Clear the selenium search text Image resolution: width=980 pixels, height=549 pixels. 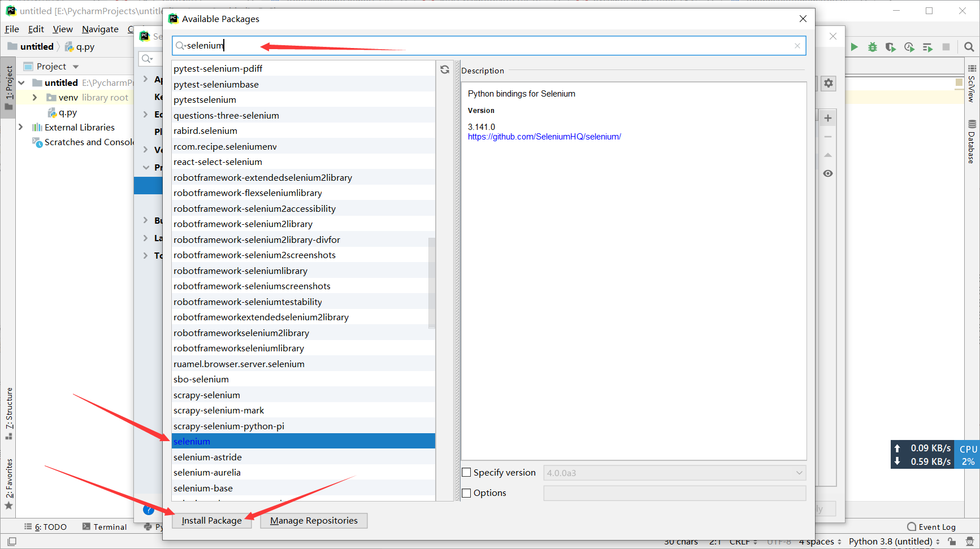[797, 46]
